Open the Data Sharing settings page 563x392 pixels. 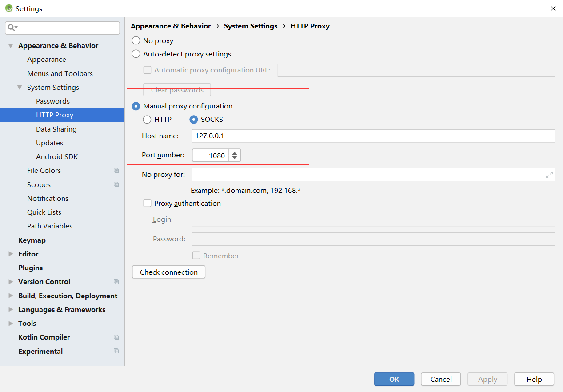(56, 129)
